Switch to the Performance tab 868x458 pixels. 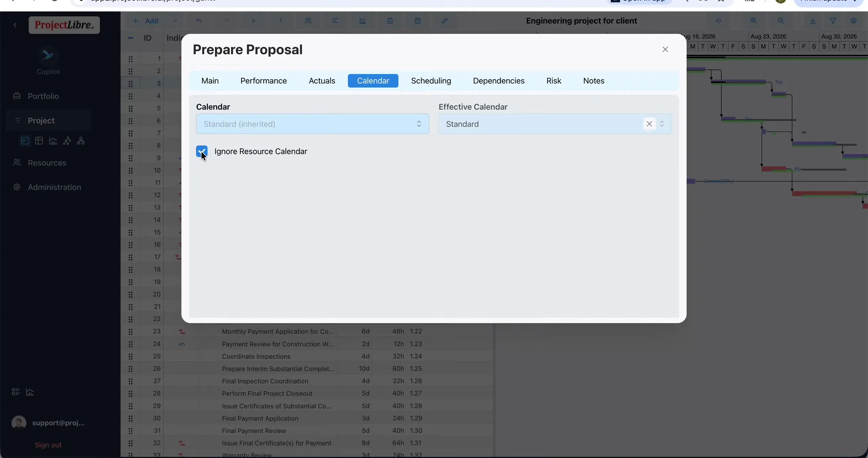[263, 81]
